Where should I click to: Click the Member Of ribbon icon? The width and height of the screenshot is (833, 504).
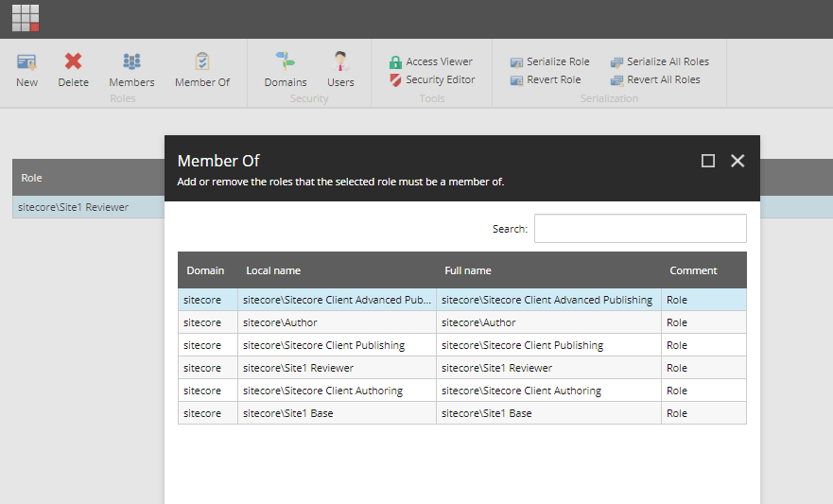point(202,61)
